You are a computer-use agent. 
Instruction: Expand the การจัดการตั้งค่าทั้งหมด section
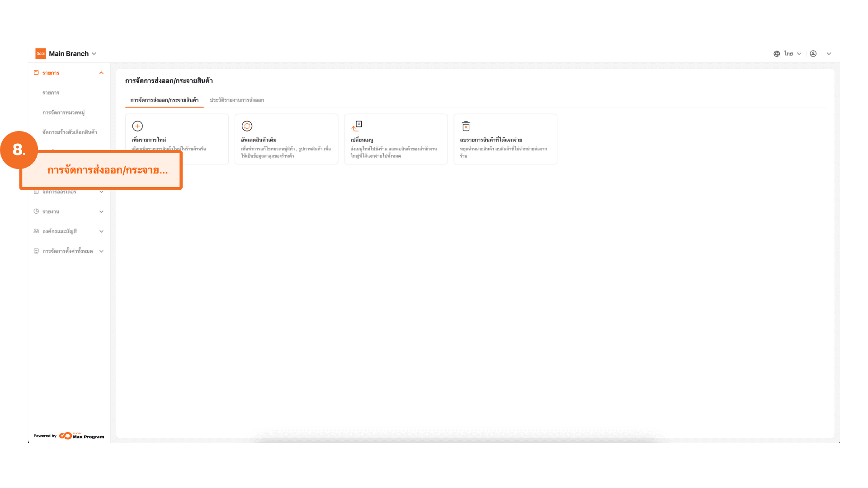tap(101, 251)
